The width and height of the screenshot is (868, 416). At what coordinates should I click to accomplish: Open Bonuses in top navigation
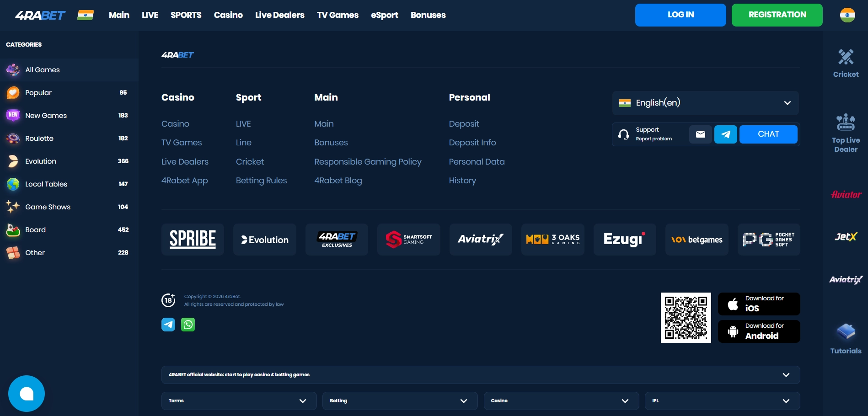click(428, 15)
